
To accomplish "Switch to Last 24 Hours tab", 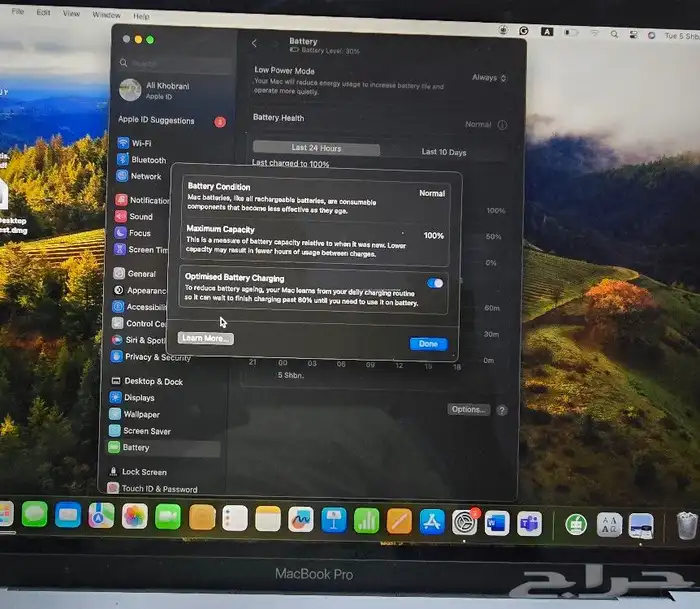I will (316, 148).
